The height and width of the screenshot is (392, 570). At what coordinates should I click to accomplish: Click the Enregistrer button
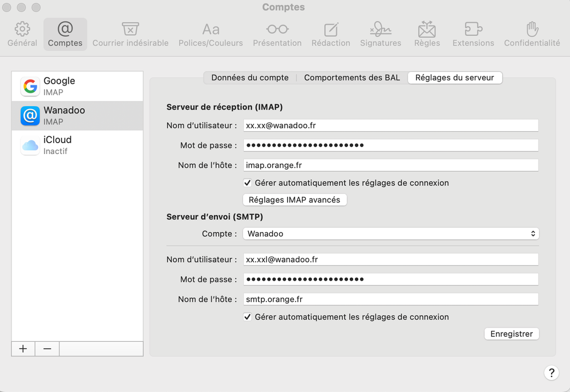[x=511, y=334]
